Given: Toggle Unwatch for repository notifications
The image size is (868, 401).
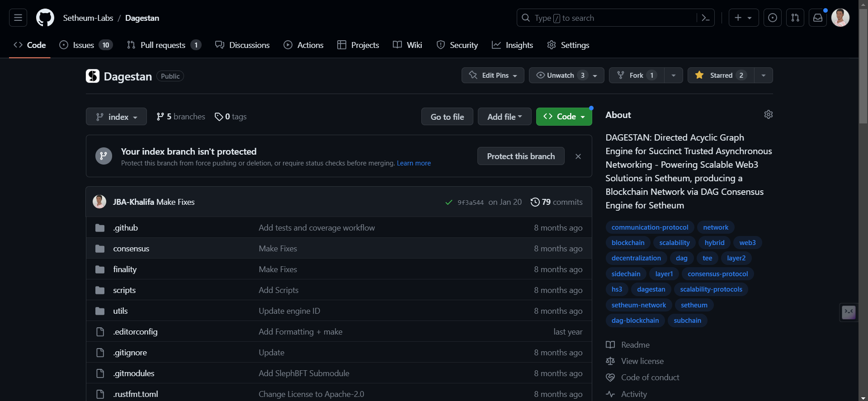Looking at the screenshot, I should coord(560,75).
